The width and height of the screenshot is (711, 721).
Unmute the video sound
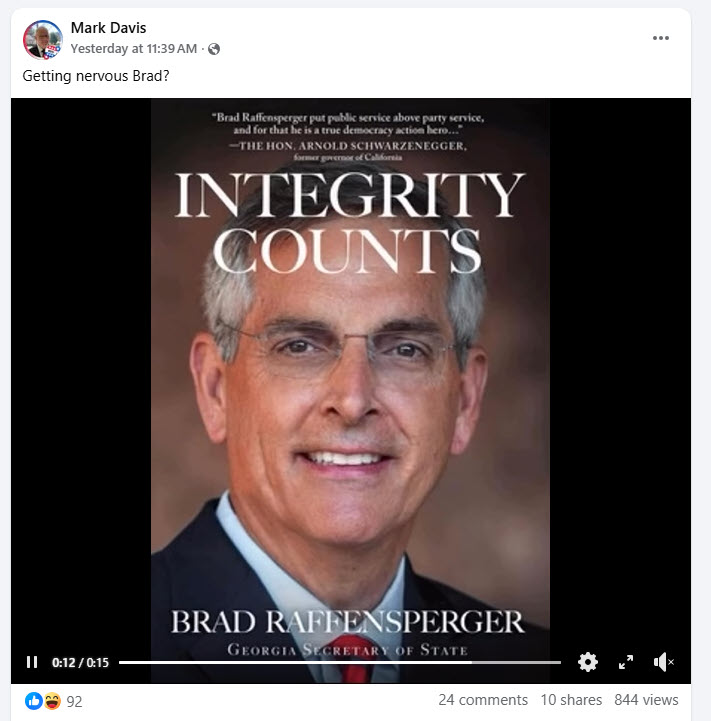663,662
